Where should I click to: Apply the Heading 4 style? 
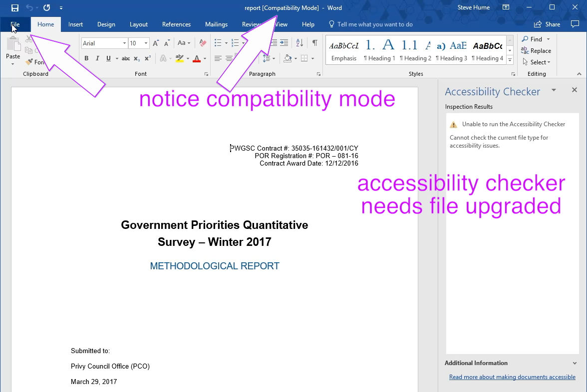coord(487,50)
